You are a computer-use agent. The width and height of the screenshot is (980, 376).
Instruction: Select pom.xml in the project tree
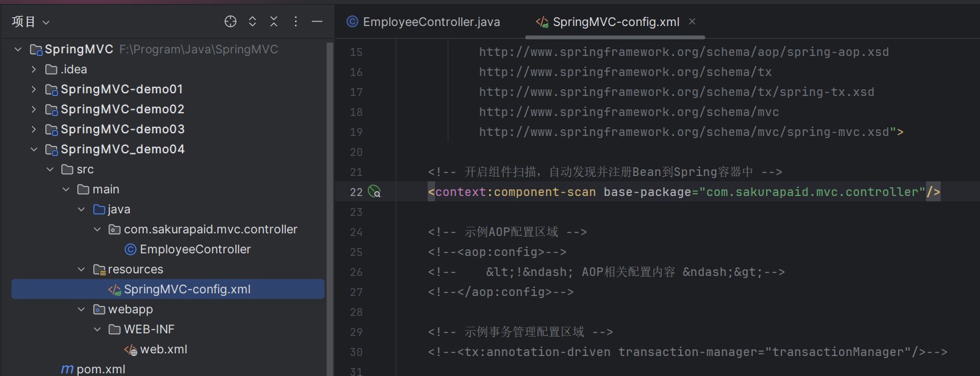(x=101, y=369)
